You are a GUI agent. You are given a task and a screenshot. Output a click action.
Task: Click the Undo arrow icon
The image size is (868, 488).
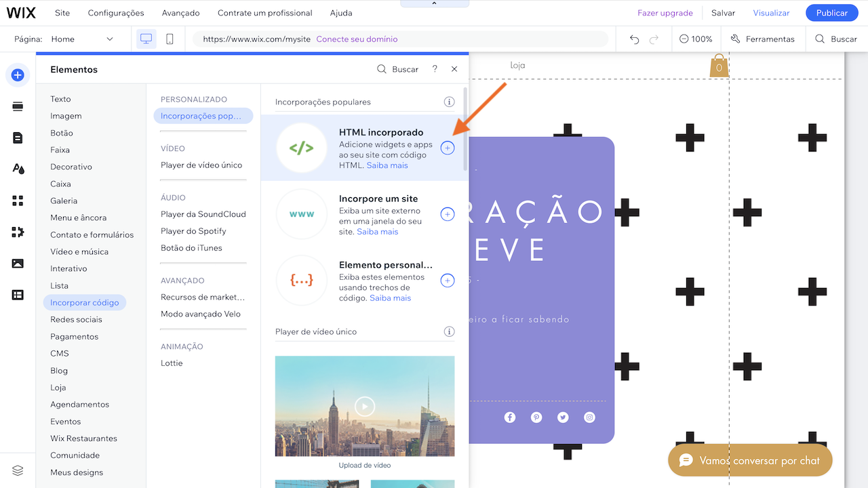[633, 39]
